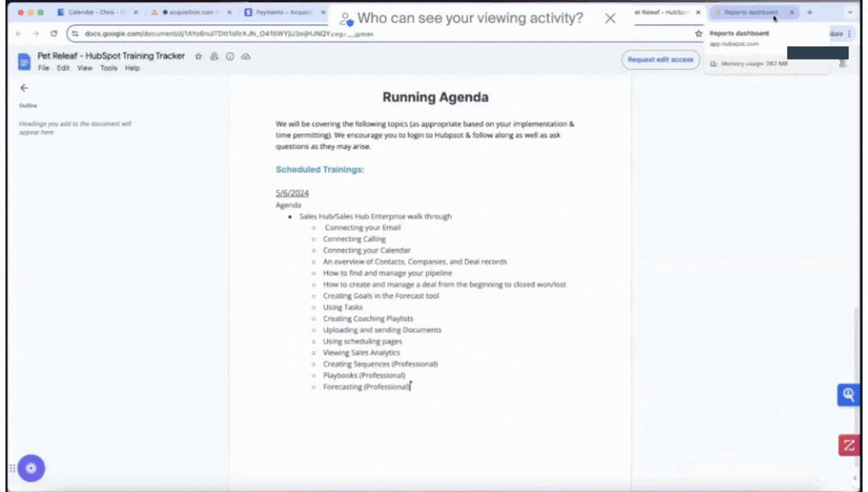
Task: Select the Google Docs document icon
Action: coord(22,61)
